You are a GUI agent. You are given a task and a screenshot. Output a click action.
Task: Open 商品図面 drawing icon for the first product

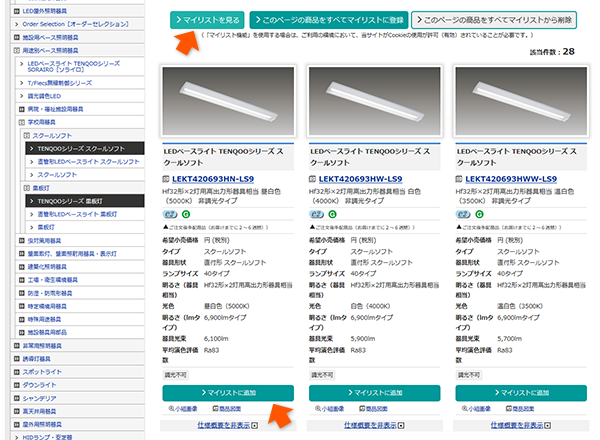(x=229, y=409)
